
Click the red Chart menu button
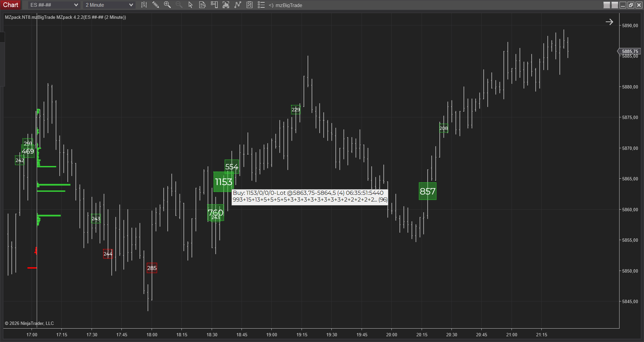(11, 5)
